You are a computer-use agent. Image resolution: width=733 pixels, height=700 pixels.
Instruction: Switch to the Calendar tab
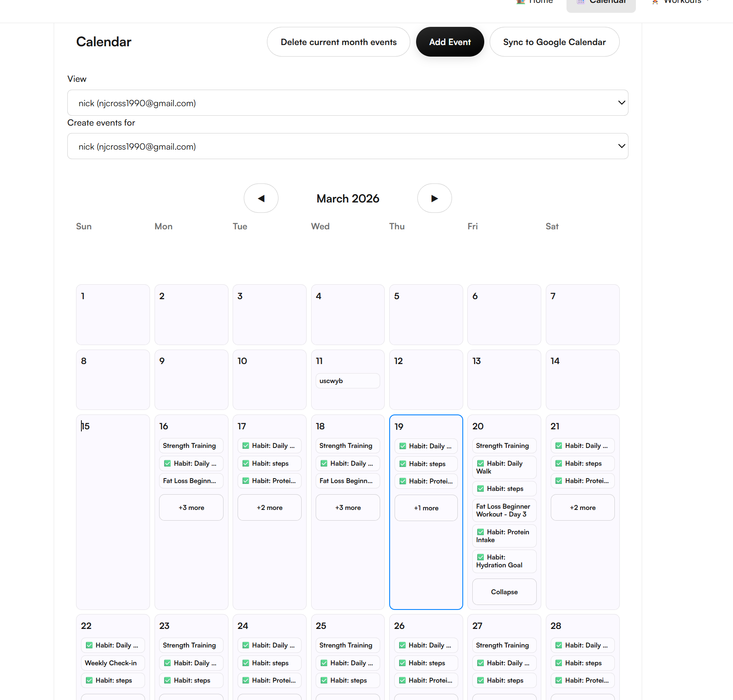coord(601,3)
